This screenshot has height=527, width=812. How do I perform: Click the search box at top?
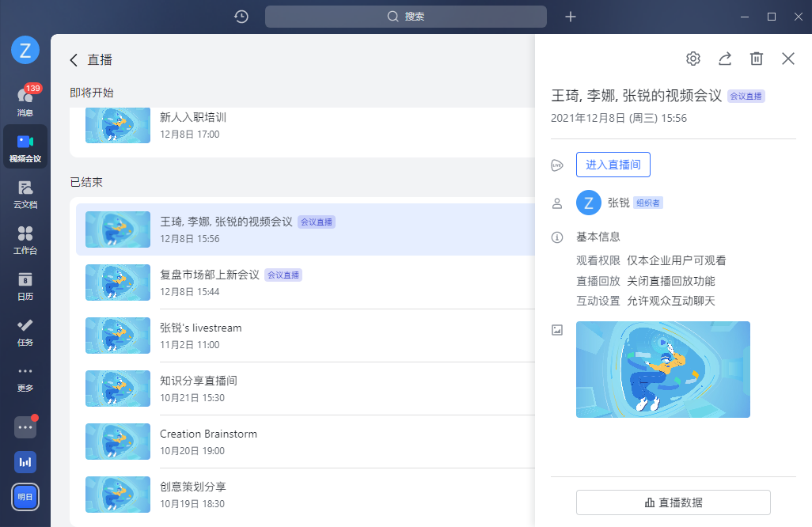(x=405, y=17)
